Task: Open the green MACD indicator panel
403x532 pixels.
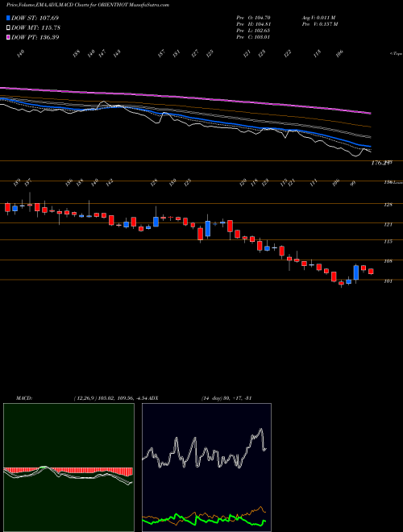Action: point(69,468)
